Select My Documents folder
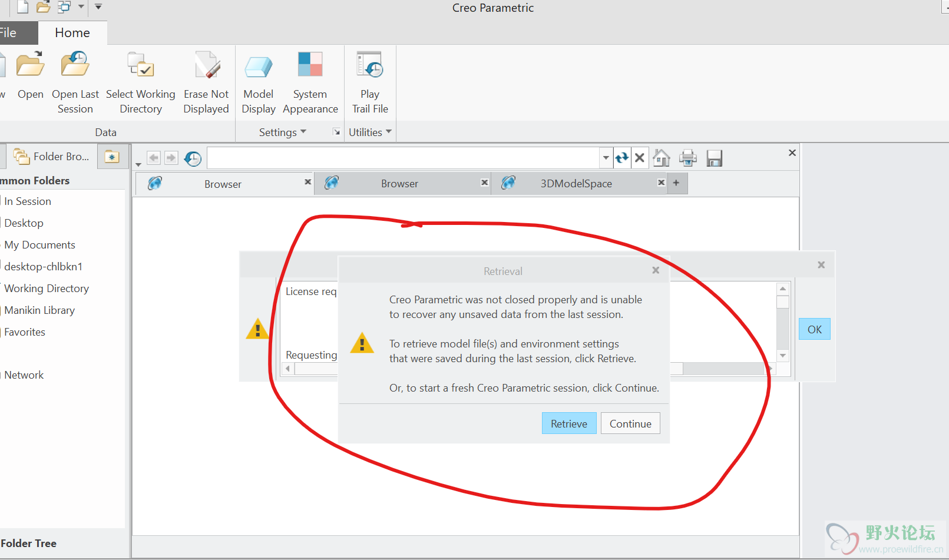 (x=39, y=245)
